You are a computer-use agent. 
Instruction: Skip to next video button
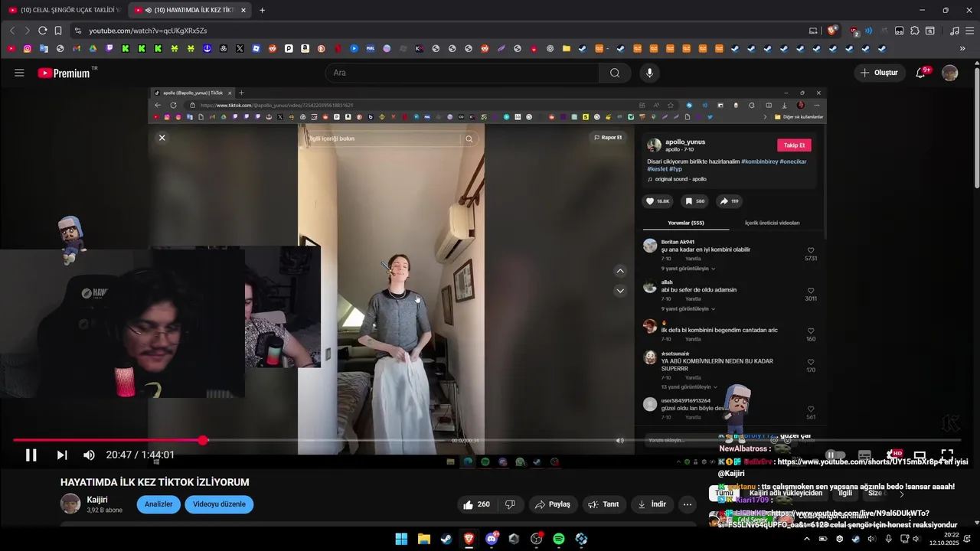click(x=62, y=455)
